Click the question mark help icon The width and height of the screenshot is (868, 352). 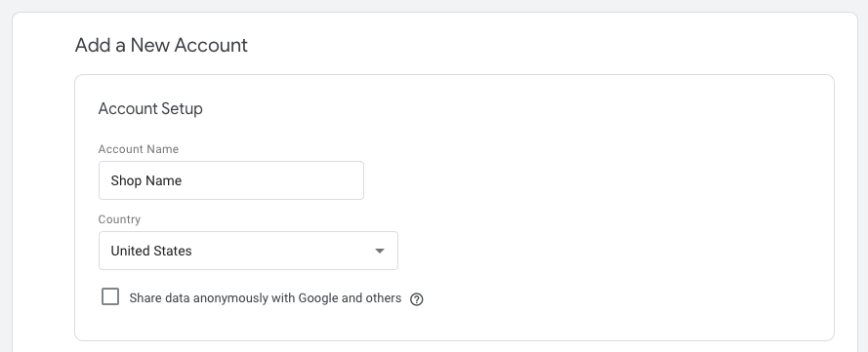tap(416, 299)
